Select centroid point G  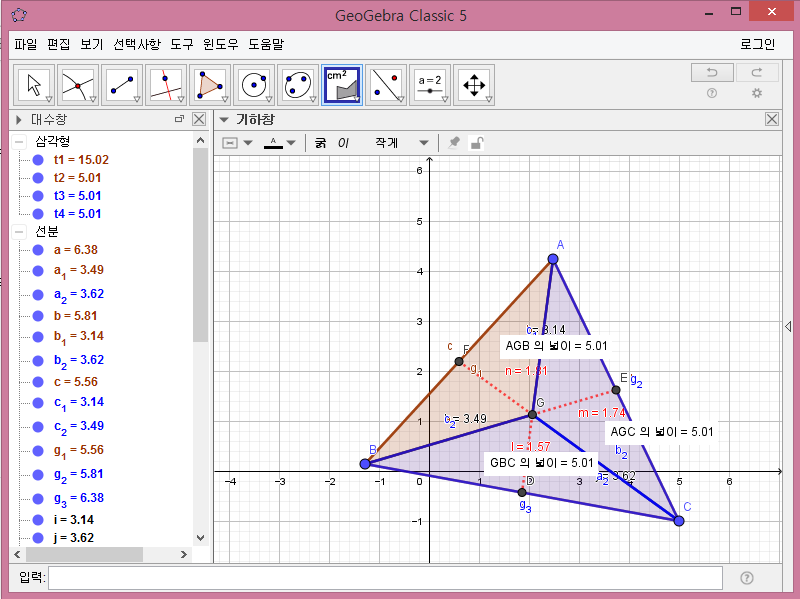click(533, 414)
